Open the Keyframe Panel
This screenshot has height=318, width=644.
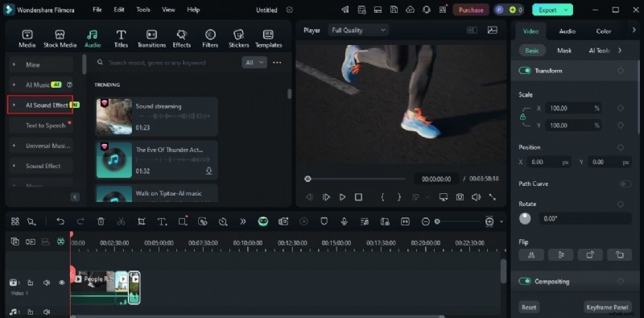coord(608,308)
